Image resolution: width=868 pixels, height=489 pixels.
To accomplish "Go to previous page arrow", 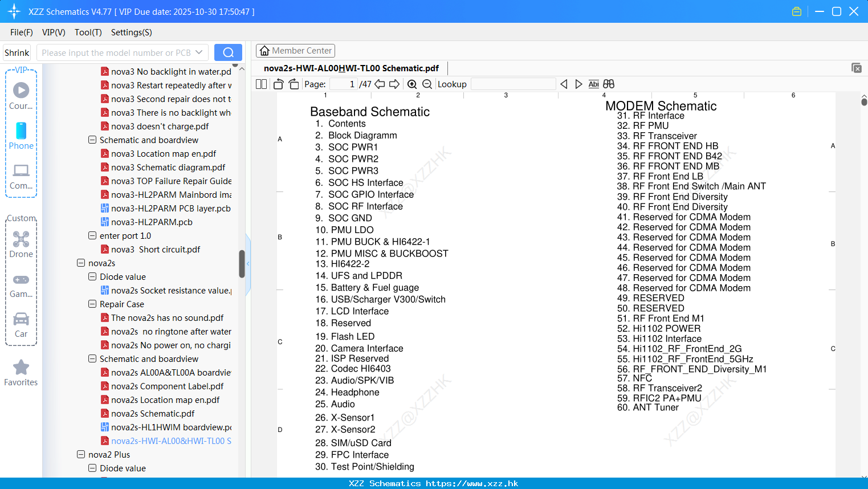I will (x=380, y=84).
